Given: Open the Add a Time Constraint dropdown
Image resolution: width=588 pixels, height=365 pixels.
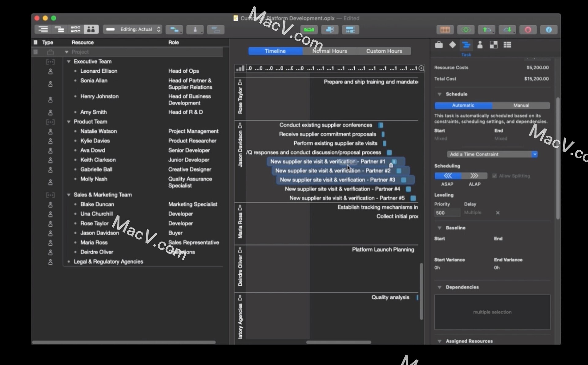Looking at the screenshot, I should (492, 154).
